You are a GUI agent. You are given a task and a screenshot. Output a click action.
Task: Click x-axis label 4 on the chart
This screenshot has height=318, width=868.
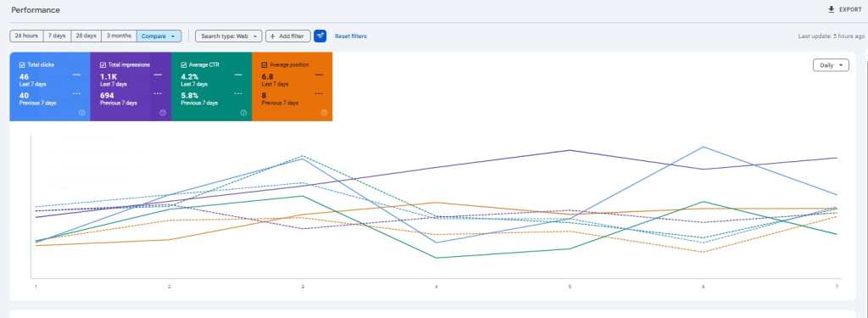437,287
